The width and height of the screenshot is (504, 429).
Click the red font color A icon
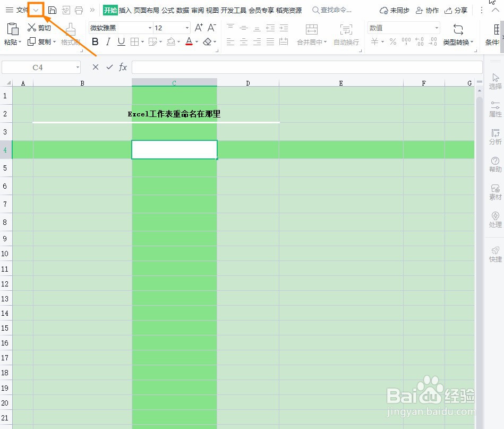(x=189, y=41)
